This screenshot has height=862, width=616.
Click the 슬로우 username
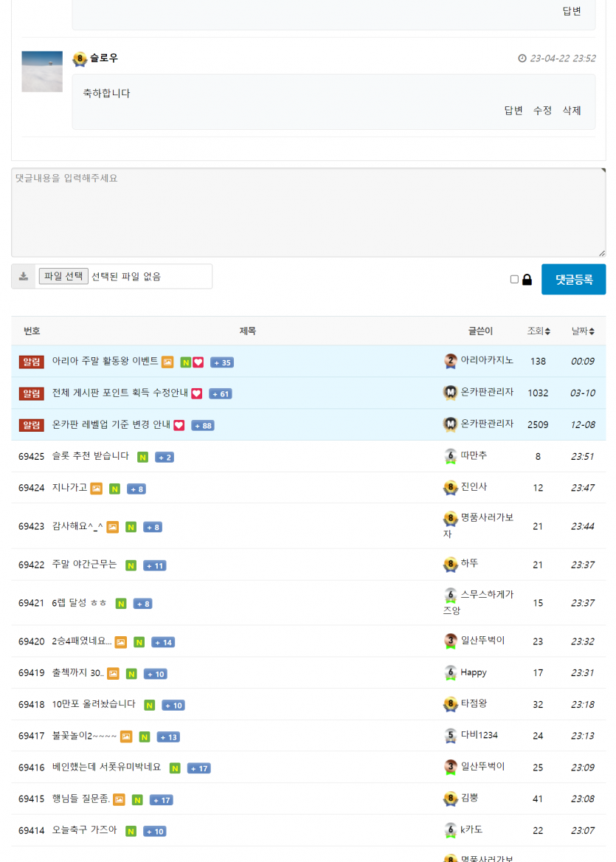tap(104, 58)
